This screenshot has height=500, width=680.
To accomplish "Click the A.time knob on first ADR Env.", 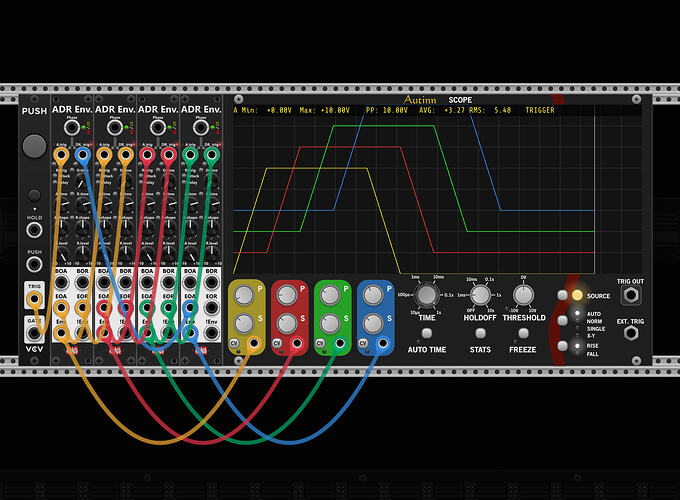I will 61,204.
